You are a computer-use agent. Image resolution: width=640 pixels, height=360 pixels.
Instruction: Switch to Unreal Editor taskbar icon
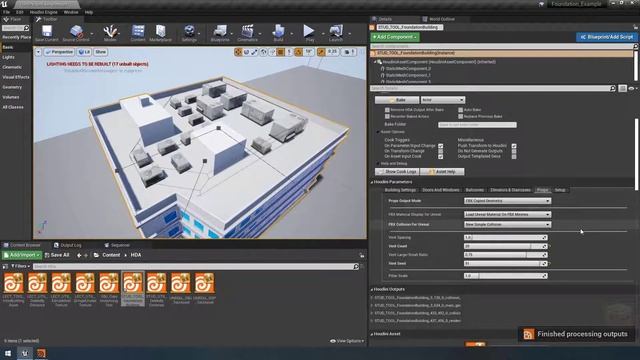coord(24,353)
